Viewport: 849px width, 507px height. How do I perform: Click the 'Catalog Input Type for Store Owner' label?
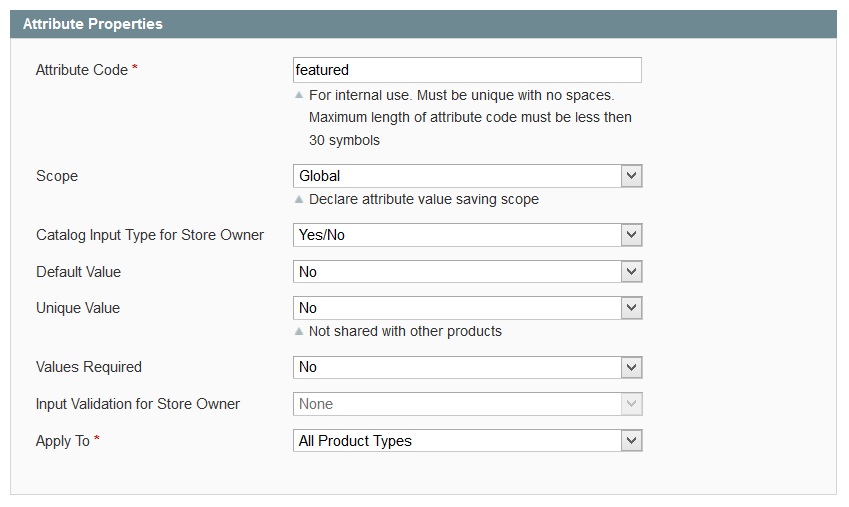(x=150, y=235)
